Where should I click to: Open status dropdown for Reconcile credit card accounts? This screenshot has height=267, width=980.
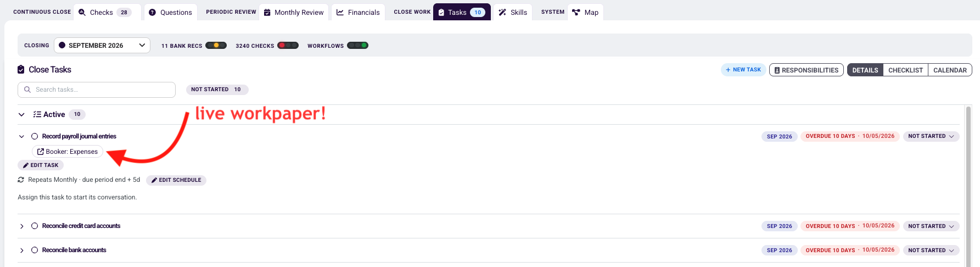(x=931, y=226)
